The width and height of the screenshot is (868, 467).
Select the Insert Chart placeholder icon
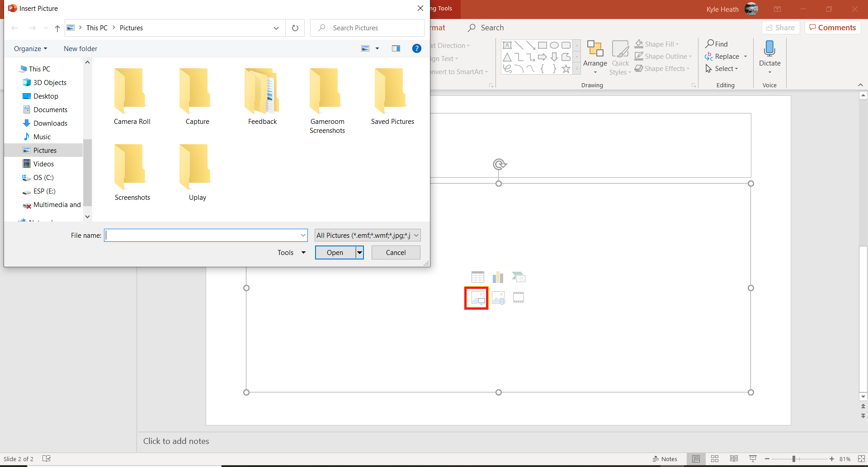(x=498, y=276)
